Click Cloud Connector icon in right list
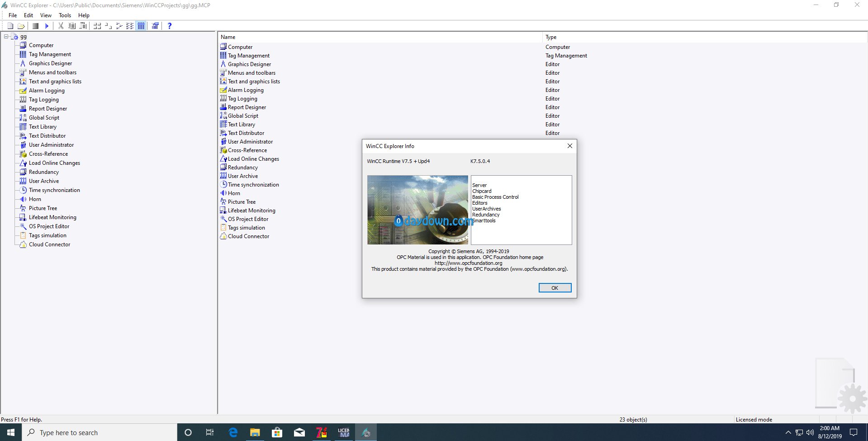The width and height of the screenshot is (868, 441). [x=223, y=236]
